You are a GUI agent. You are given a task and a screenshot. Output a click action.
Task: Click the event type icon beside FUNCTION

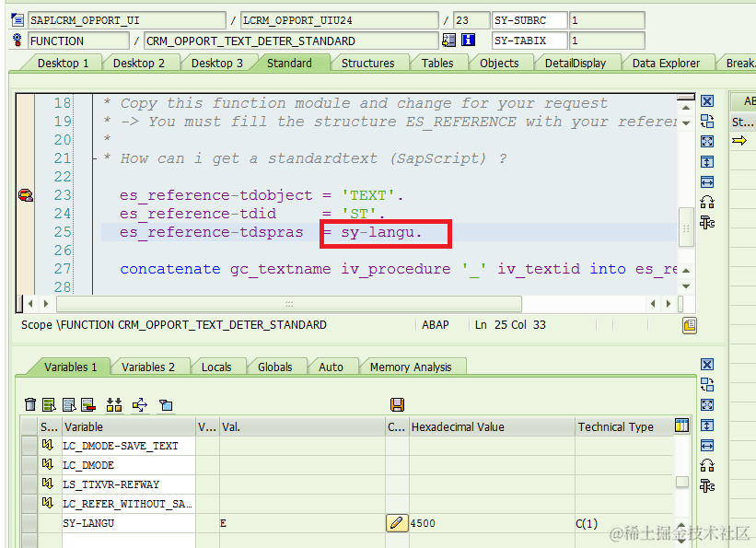pos(17,40)
